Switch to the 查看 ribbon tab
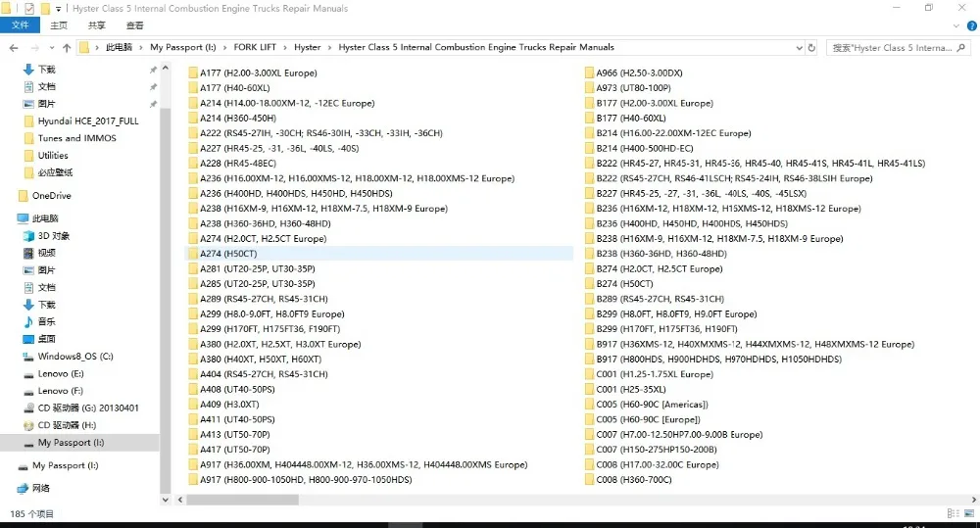Image resolution: width=980 pixels, height=528 pixels. pos(135,25)
